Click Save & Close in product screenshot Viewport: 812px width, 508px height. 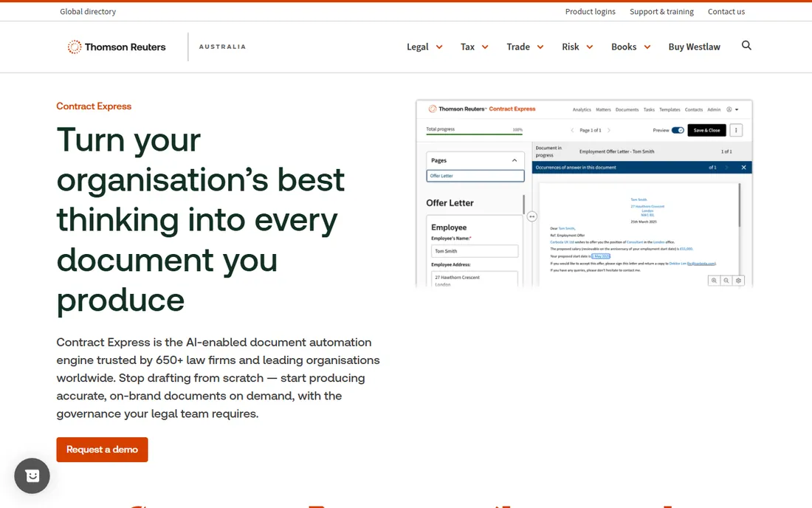point(706,130)
